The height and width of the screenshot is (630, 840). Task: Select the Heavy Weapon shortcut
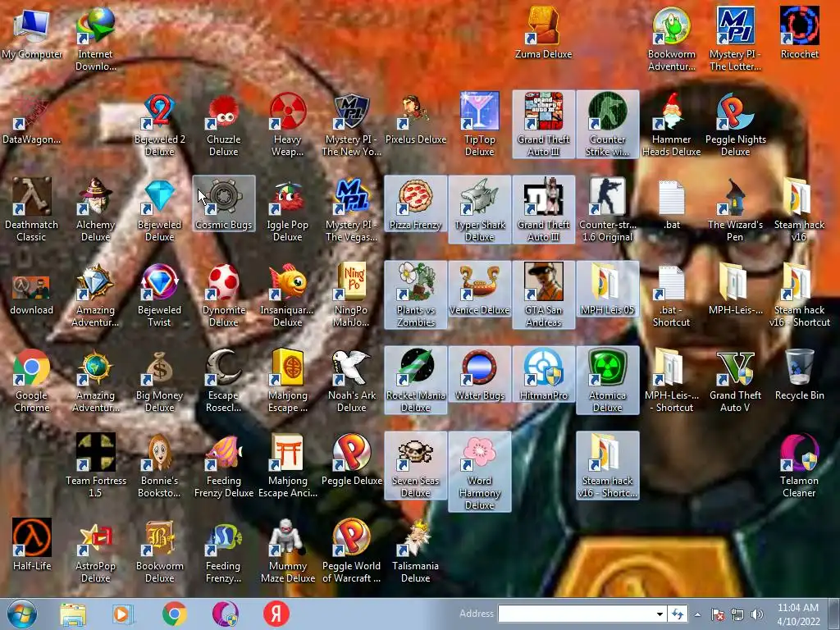pos(288,125)
